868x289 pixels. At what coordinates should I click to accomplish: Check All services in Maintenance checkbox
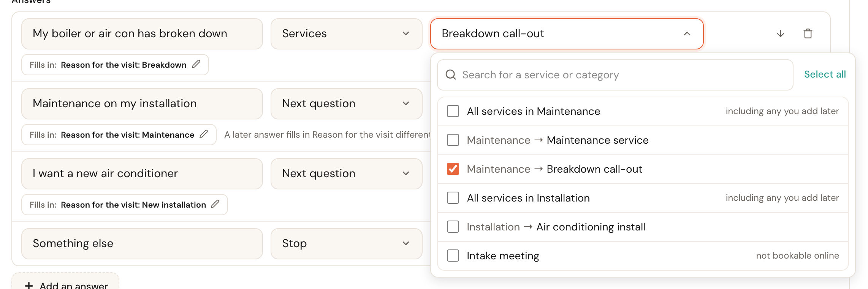pyautogui.click(x=453, y=111)
